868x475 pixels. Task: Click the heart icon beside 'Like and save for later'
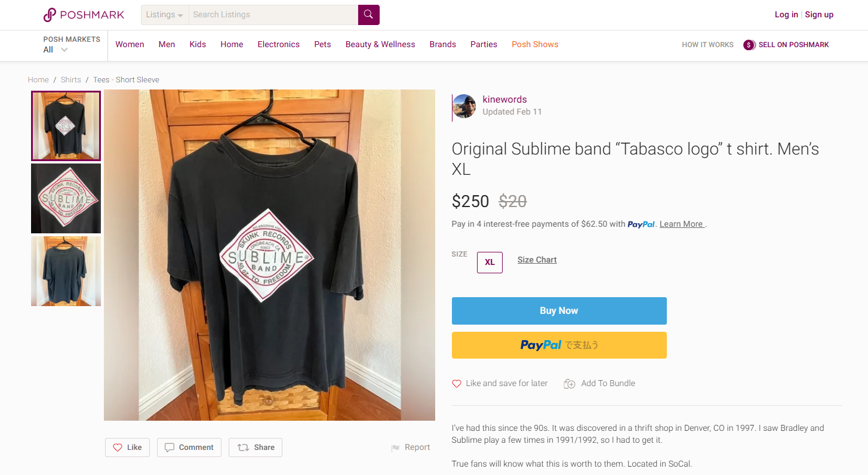(457, 384)
